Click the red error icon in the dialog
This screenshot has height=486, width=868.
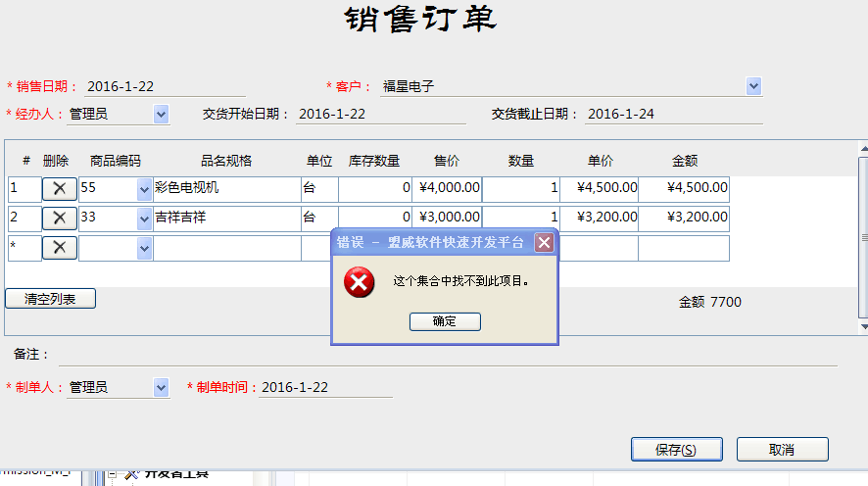(360, 283)
